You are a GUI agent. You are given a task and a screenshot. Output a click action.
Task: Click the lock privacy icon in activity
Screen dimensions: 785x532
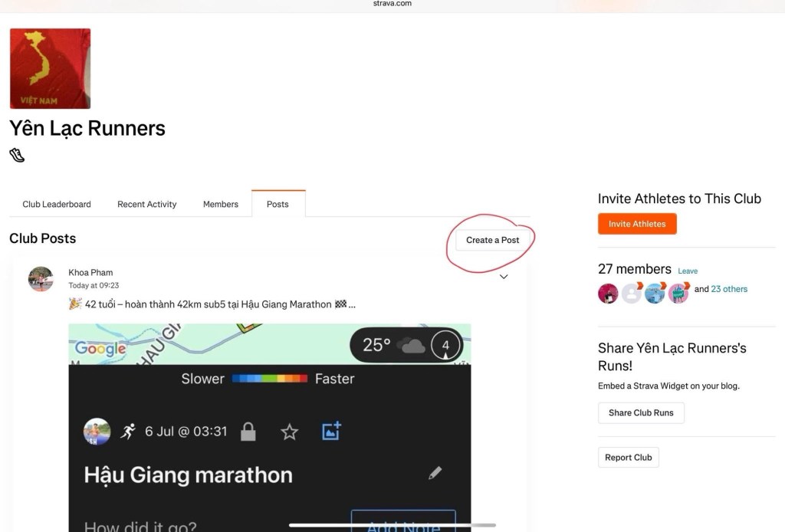point(248,432)
